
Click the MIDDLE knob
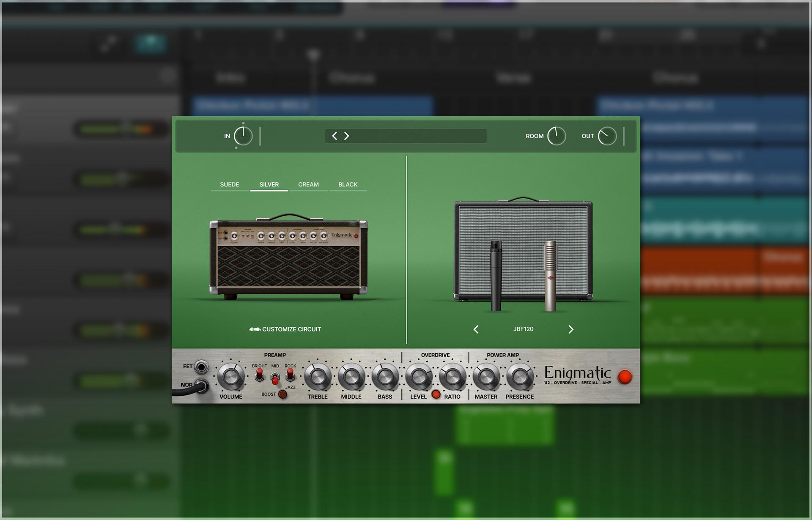click(351, 377)
